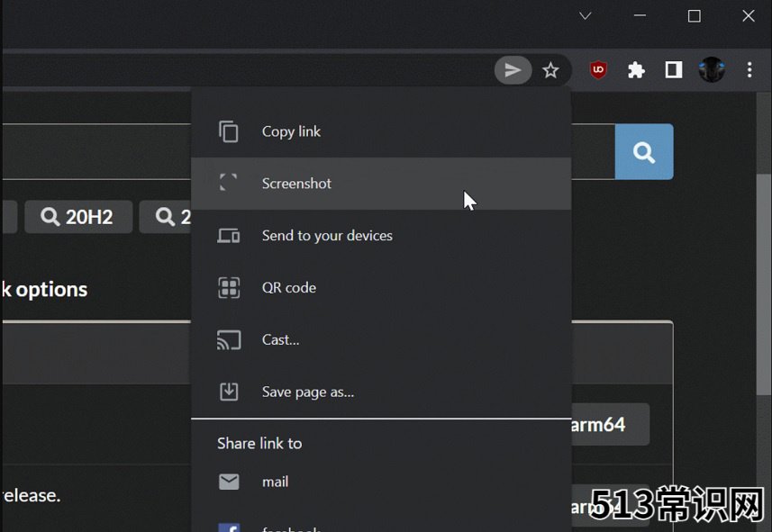Maximize the browser window
772x532 pixels.
coord(695,16)
